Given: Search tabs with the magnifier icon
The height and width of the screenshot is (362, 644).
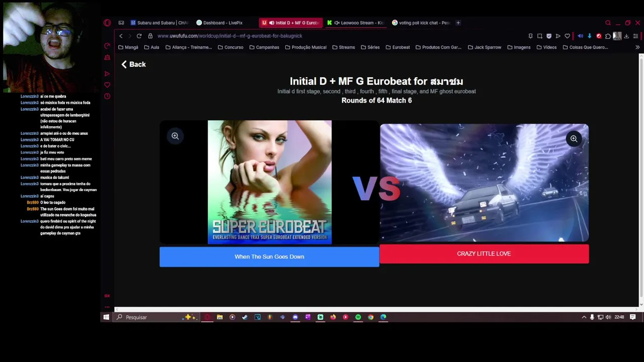Looking at the screenshot, I should (x=608, y=23).
